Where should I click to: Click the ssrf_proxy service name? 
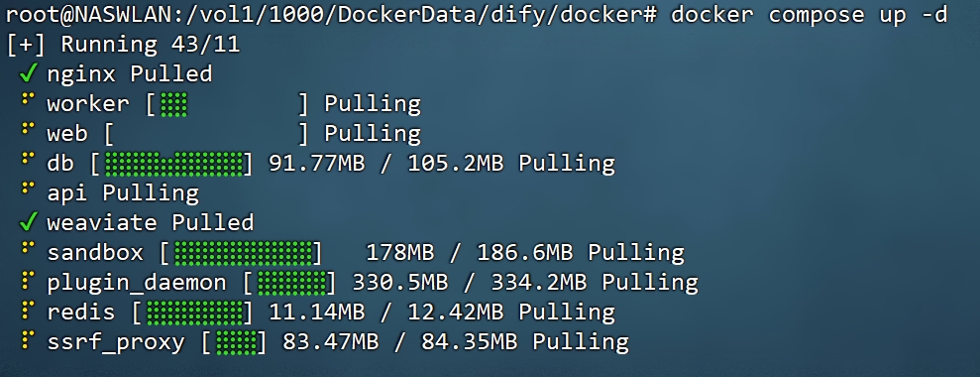coord(116,342)
